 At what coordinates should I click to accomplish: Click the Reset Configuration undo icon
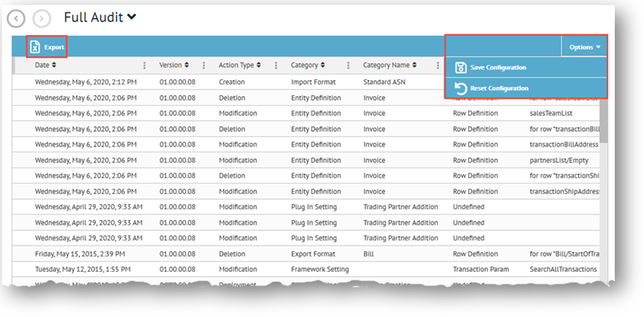pos(460,88)
